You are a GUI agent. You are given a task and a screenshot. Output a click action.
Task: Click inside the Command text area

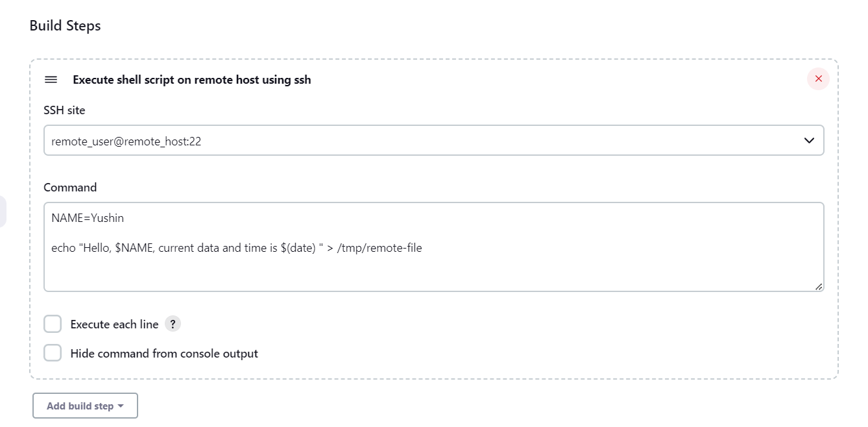pos(434,247)
